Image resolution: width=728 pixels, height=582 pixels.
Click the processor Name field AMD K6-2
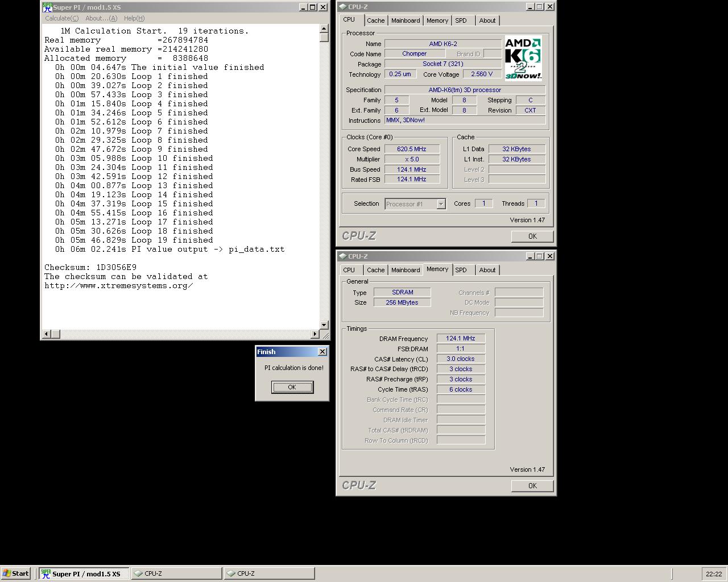point(443,44)
